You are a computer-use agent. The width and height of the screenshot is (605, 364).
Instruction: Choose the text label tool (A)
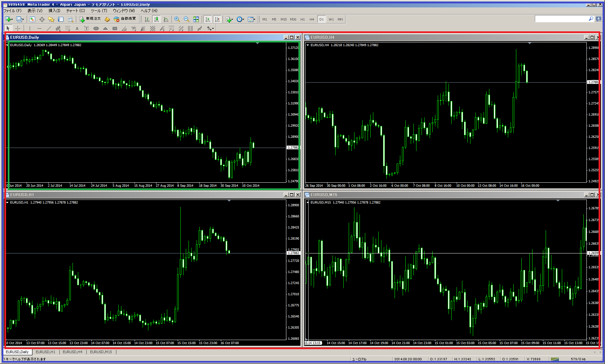point(77,28)
